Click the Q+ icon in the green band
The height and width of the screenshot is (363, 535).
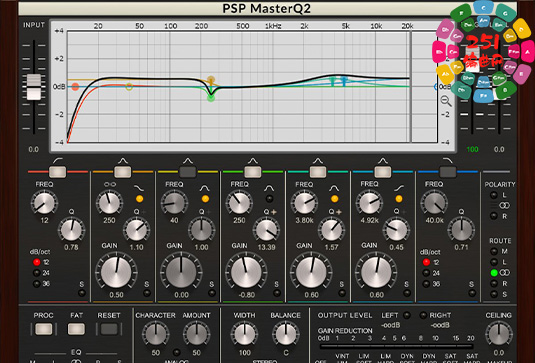pos(270,212)
